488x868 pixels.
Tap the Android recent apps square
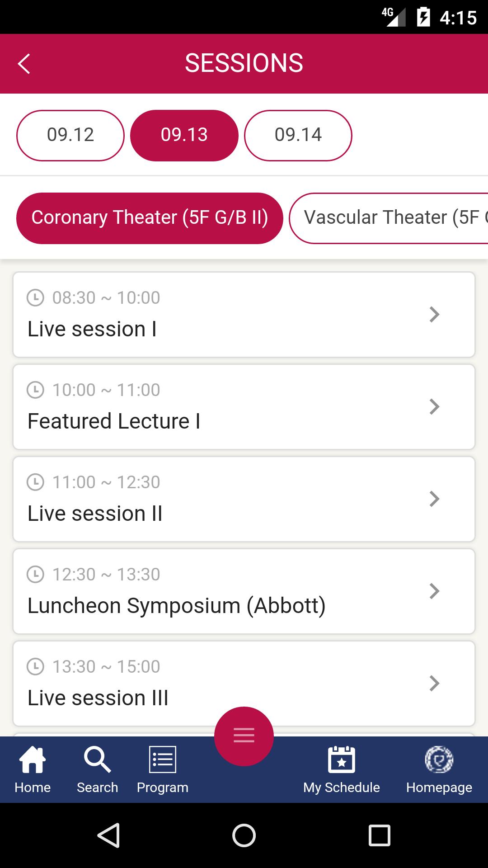pos(379,835)
